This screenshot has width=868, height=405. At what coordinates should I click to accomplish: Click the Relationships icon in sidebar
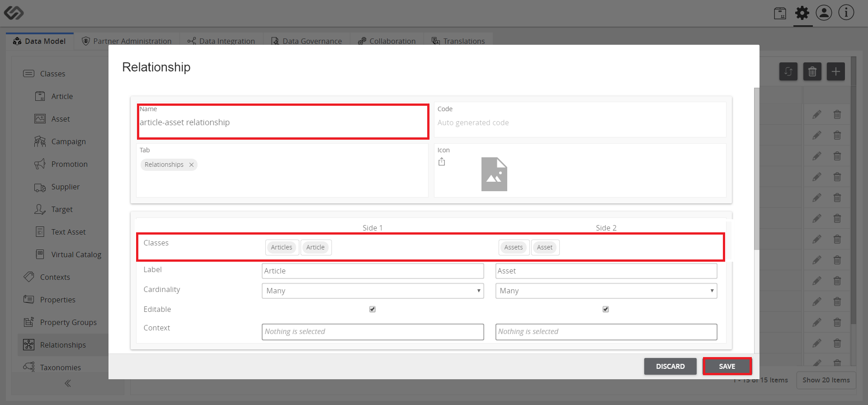[29, 345]
